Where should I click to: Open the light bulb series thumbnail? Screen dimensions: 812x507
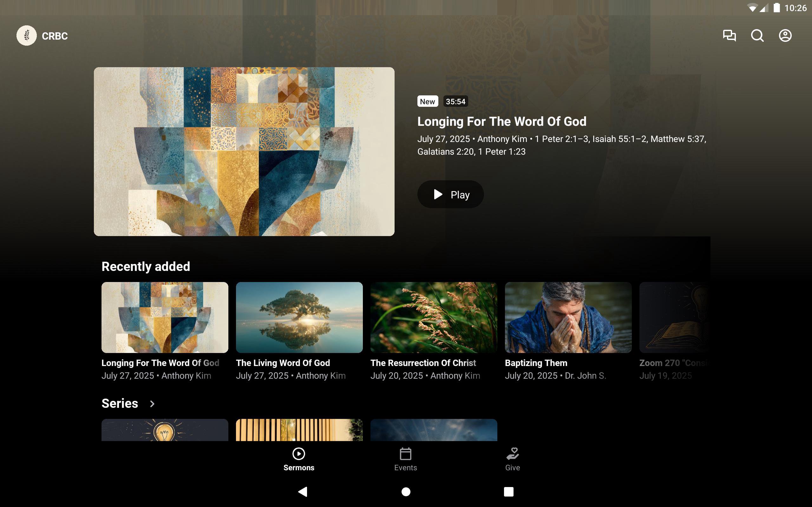pyautogui.click(x=165, y=430)
